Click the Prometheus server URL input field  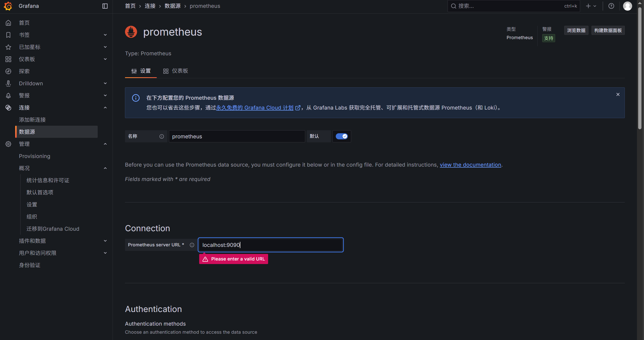pyautogui.click(x=271, y=245)
